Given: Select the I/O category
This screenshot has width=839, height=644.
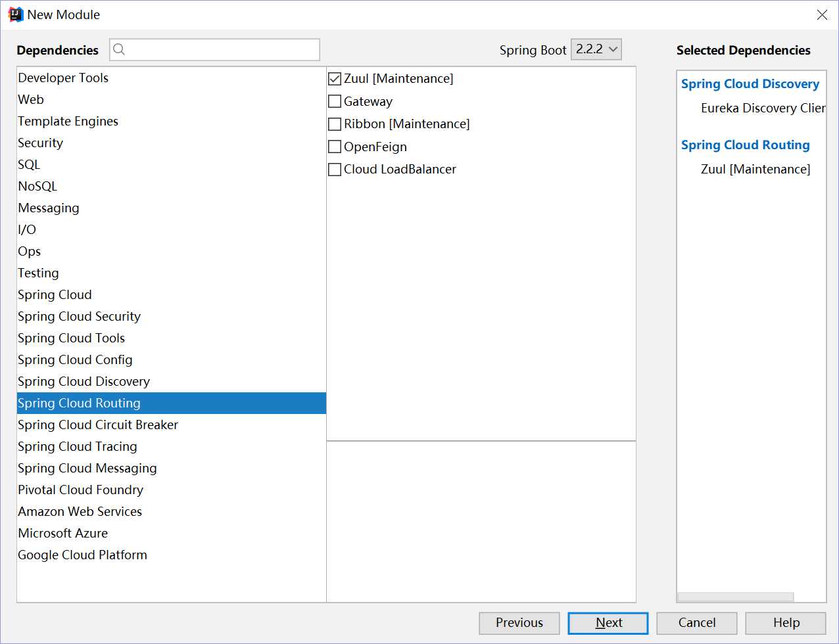Looking at the screenshot, I should pyautogui.click(x=172, y=229).
